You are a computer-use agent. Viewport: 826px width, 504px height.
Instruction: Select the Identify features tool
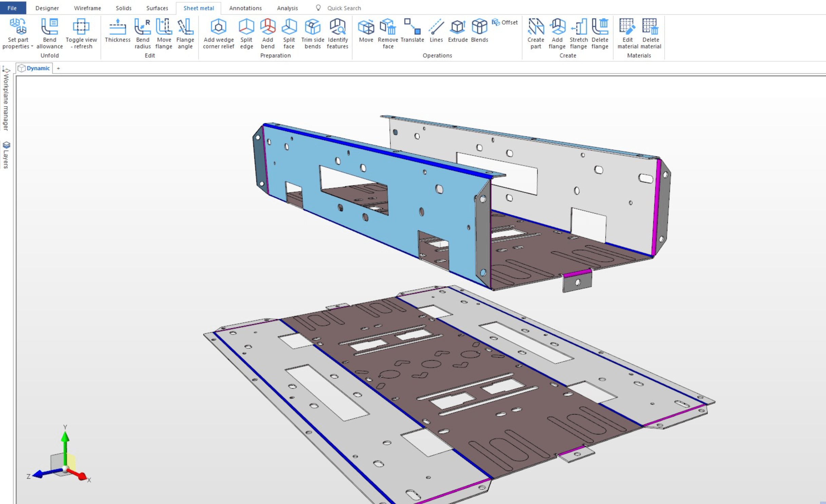coord(337,32)
